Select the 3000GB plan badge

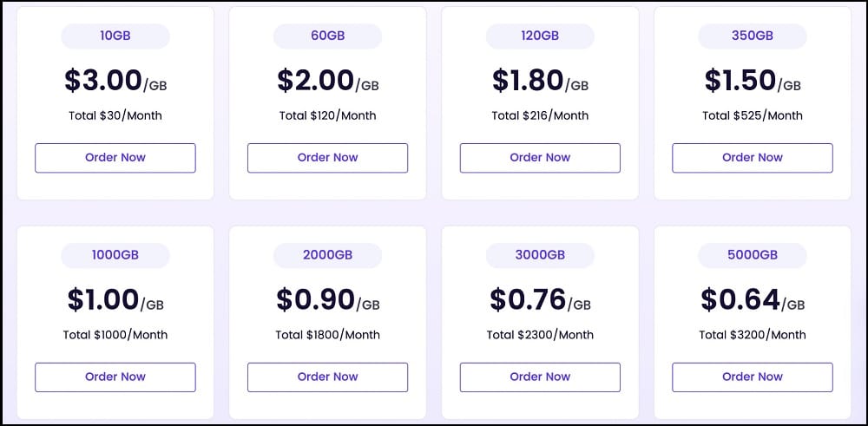click(540, 255)
